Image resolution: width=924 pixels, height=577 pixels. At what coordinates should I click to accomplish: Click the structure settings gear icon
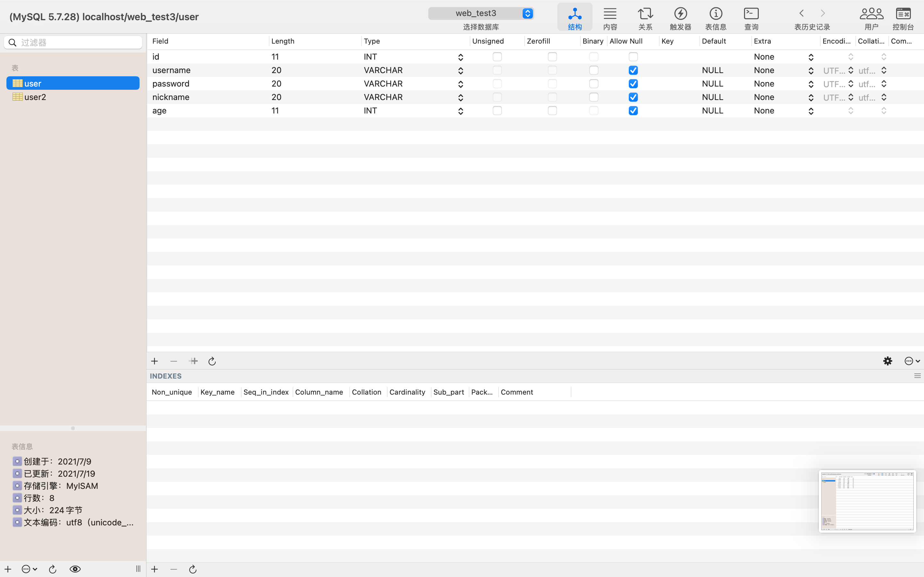pos(887,361)
